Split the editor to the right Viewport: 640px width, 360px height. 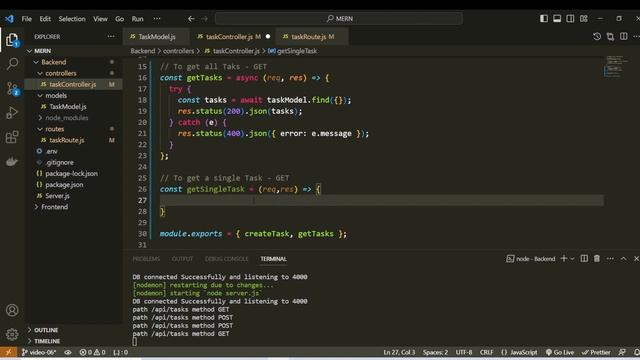624,37
